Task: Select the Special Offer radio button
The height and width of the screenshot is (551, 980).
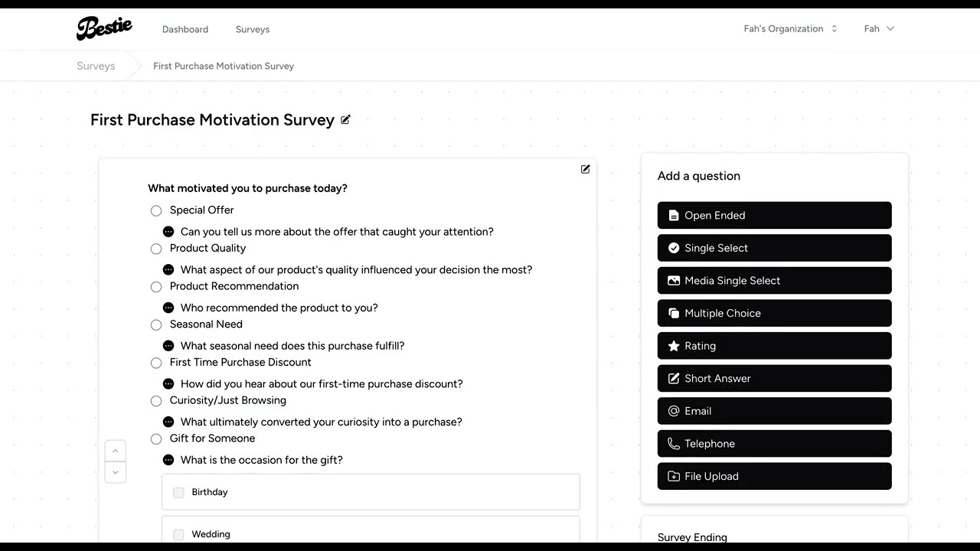Action: (x=156, y=210)
